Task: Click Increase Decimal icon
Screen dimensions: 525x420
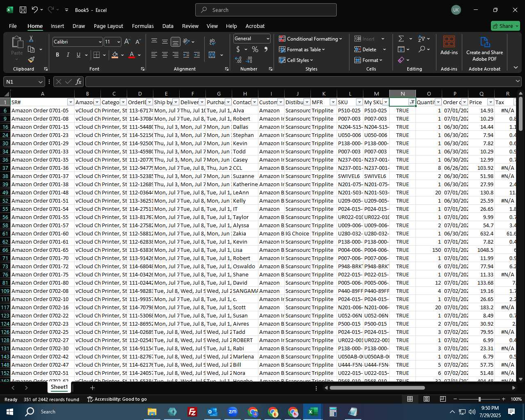Action: click(x=238, y=59)
